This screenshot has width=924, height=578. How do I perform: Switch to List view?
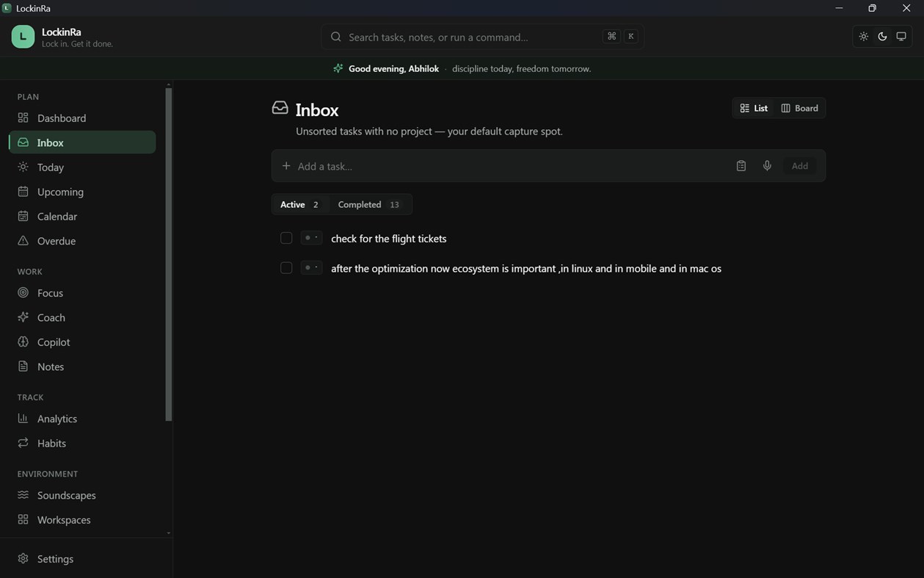(754, 108)
